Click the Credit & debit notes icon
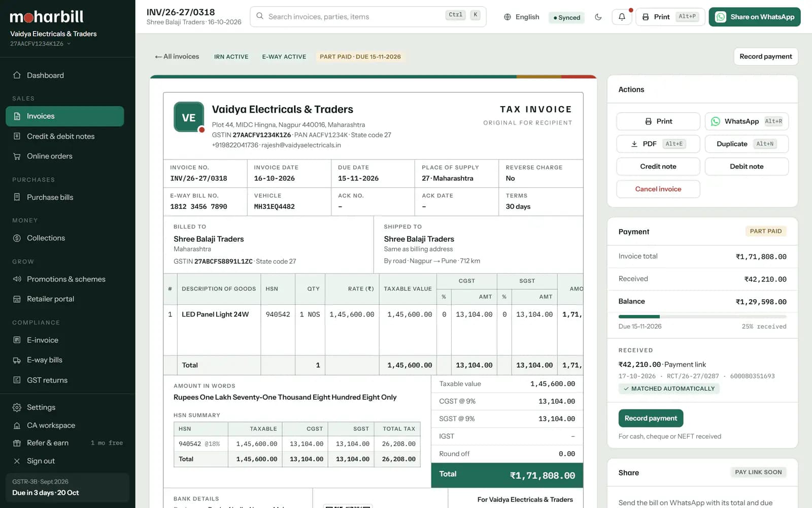This screenshot has width=812, height=508. tap(17, 136)
